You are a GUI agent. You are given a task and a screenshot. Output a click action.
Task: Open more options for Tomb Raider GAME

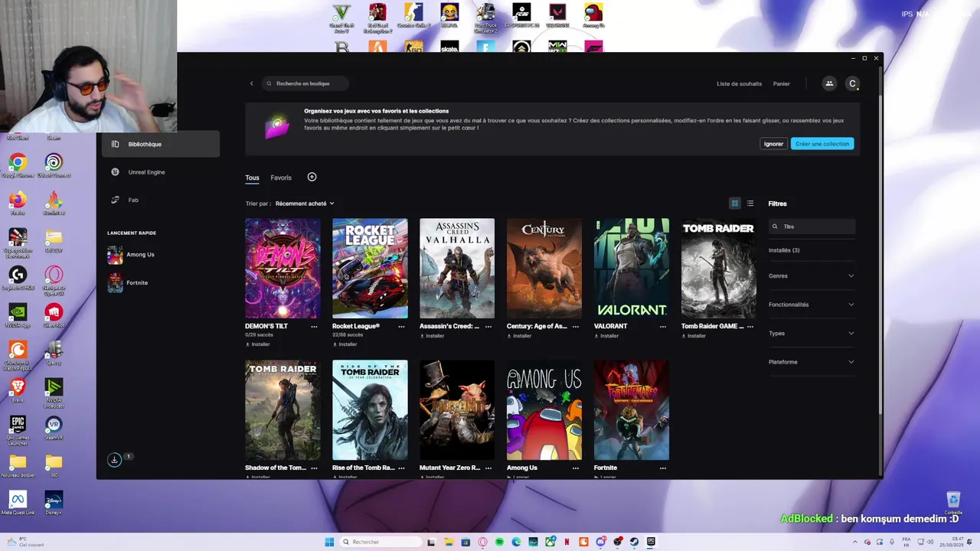pyautogui.click(x=750, y=326)
